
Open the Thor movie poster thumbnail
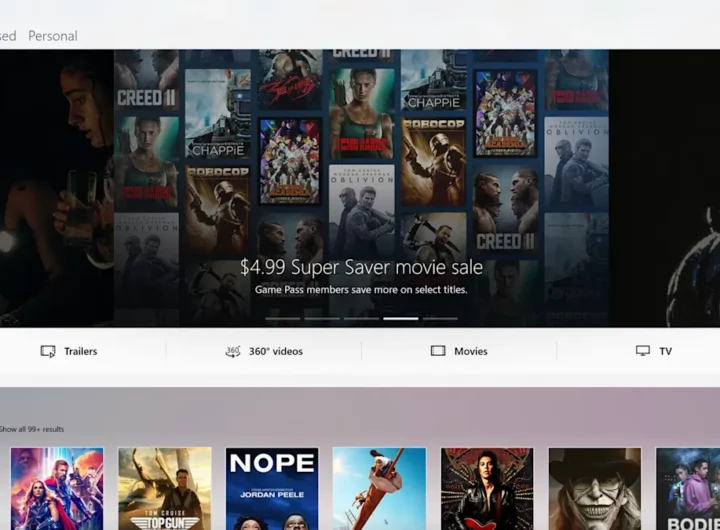[57, 489]
